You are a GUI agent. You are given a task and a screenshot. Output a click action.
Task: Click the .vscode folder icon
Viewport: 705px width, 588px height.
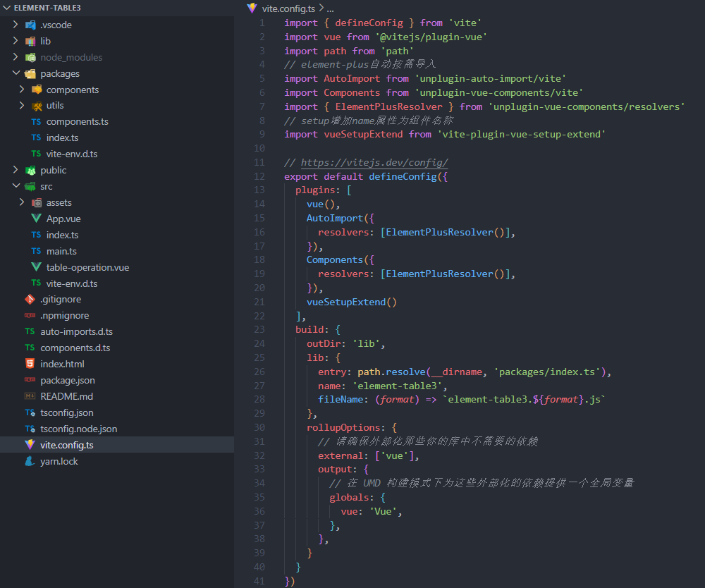30,25
